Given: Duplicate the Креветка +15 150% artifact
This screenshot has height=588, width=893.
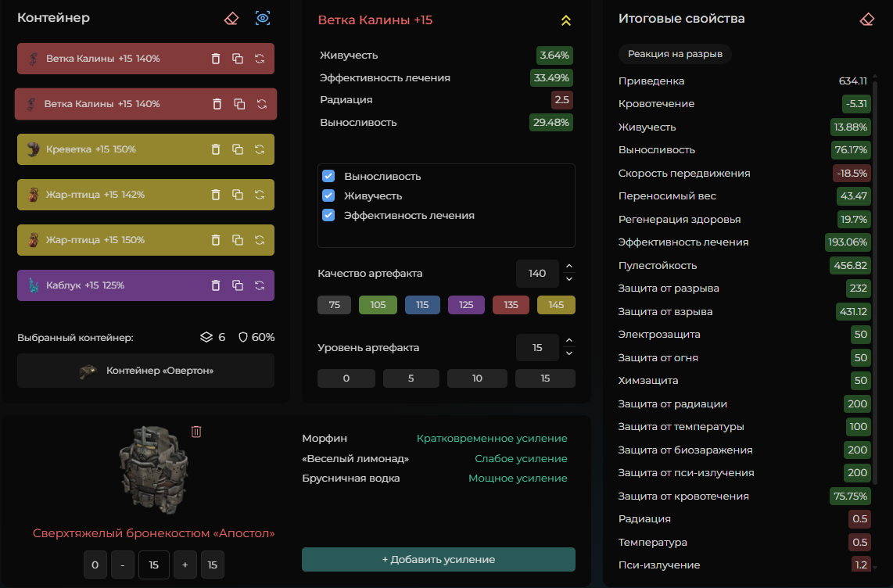Looking at the screenshot, I should (238, 149).
